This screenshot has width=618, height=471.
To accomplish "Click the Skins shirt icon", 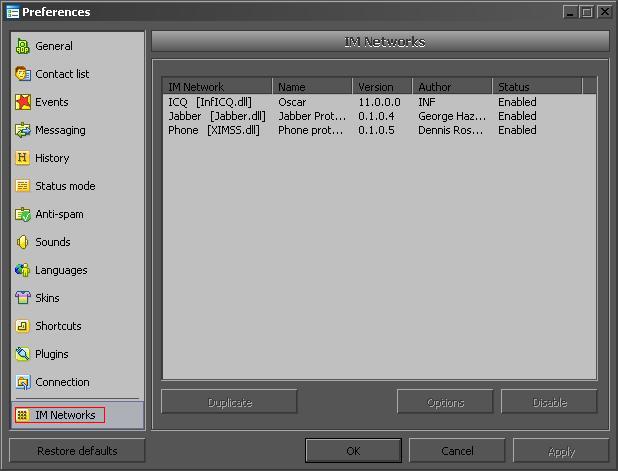I will [x=22, y=298].
